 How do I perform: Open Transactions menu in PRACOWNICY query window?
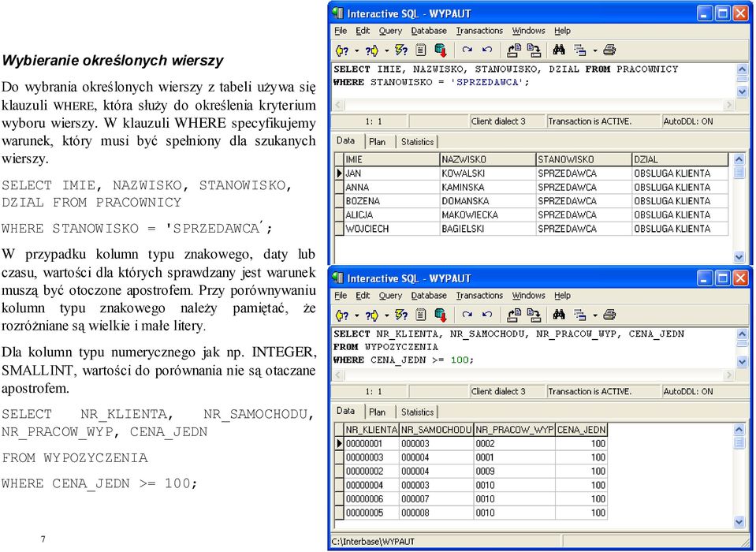pos(479,31)
